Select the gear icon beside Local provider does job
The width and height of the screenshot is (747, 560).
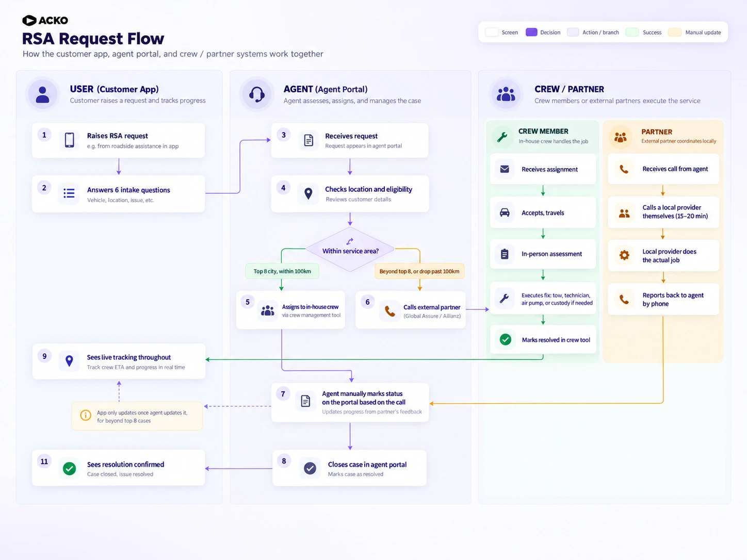click(x=624, y=255)
